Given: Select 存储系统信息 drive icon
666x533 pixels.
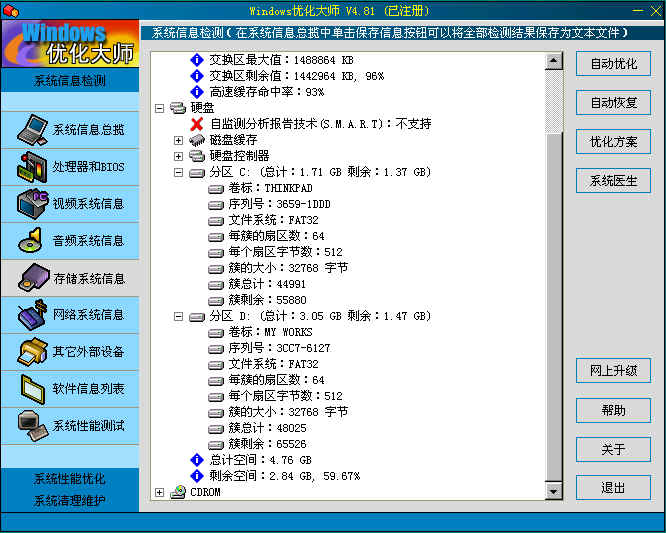Looking at the screenshot, I should coord(33,278).
